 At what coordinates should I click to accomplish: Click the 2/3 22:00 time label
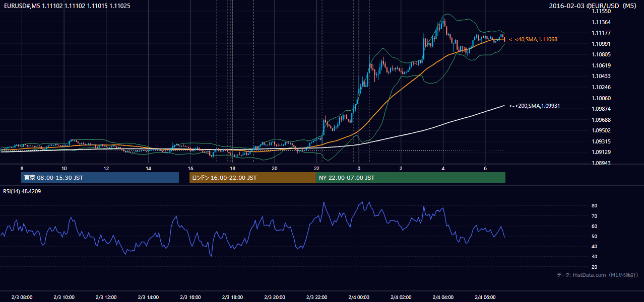click(316, 297)
